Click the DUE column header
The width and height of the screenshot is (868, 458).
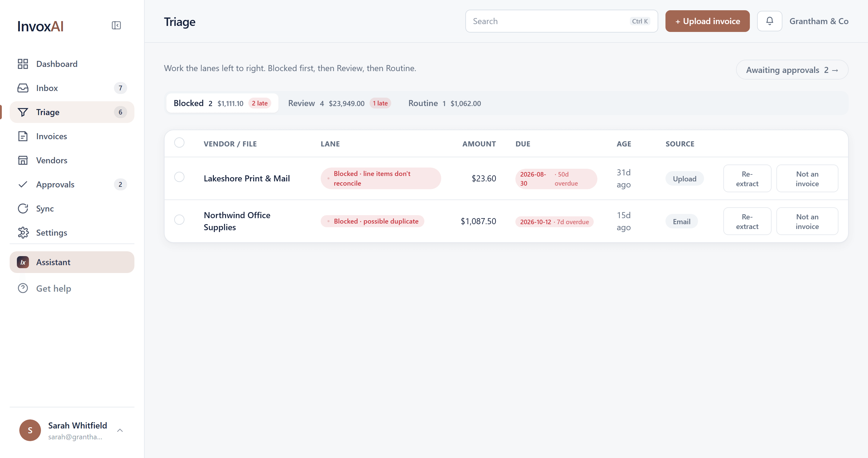523,144
